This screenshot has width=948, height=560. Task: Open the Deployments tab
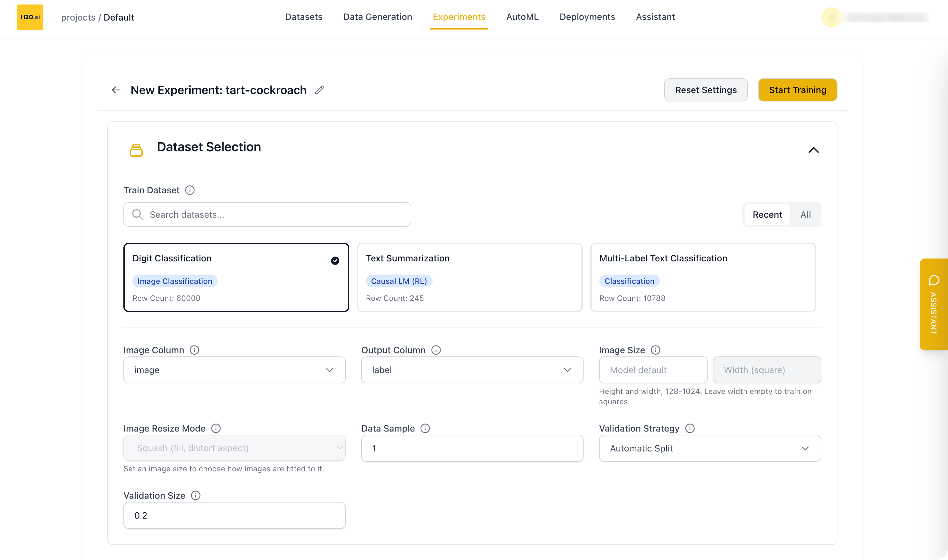tap(587, 17)
